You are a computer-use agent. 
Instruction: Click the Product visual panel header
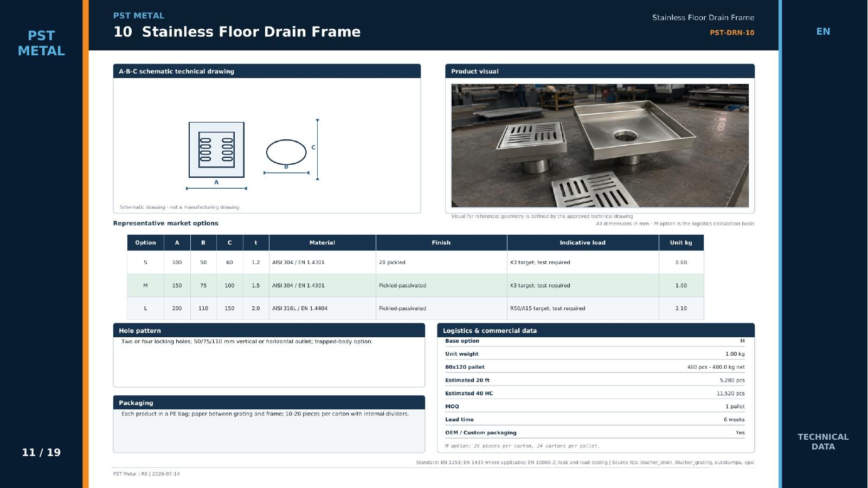click(600, 71)
